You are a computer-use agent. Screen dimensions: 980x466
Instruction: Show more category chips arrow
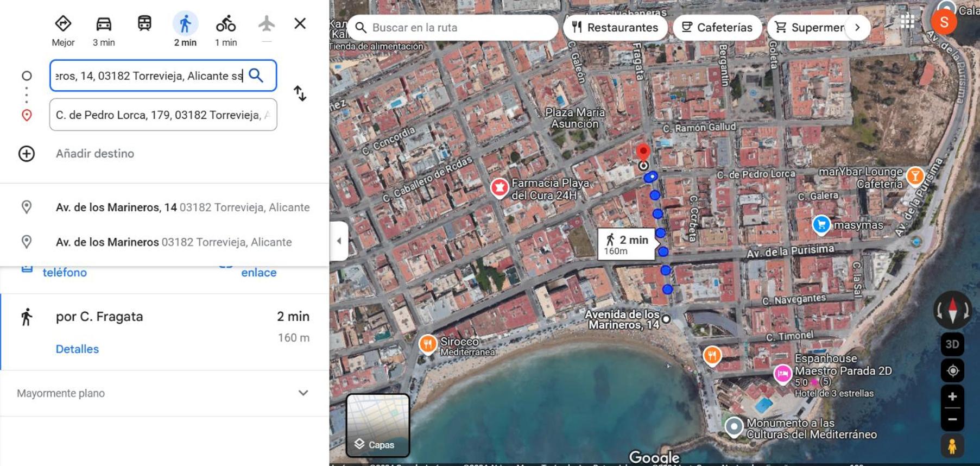click(x=857, y=27)
